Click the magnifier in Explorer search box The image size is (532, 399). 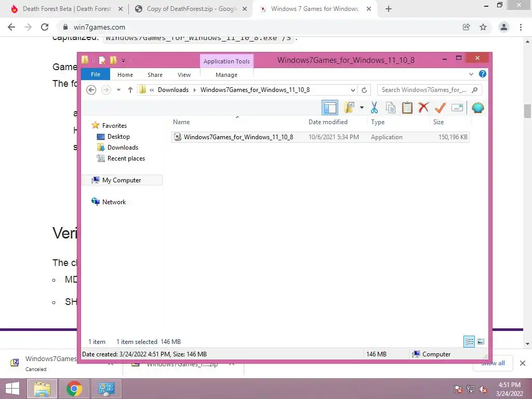click(x=475, y=90)
